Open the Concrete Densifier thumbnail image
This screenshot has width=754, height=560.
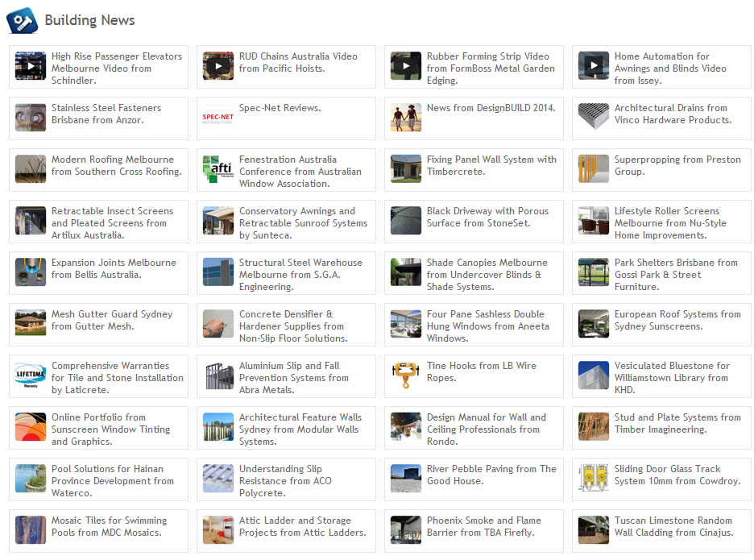point(218,323)
